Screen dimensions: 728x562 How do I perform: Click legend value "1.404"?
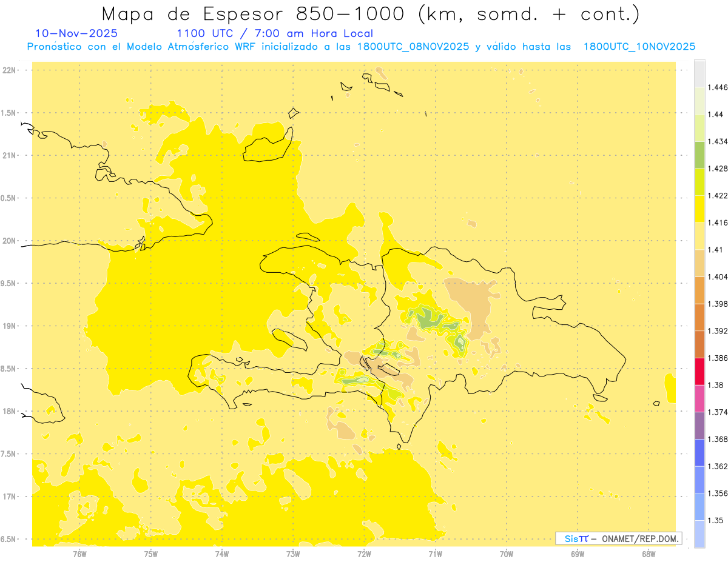tap(718, 276)
